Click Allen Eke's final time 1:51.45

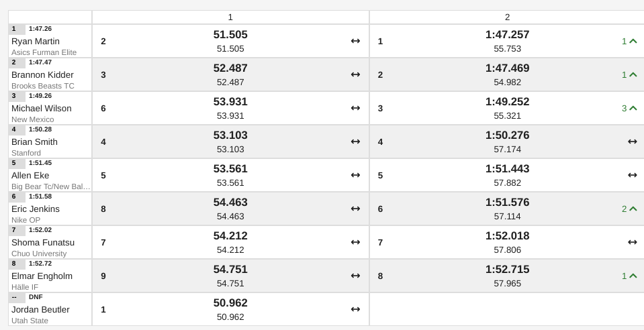(40, 163)
